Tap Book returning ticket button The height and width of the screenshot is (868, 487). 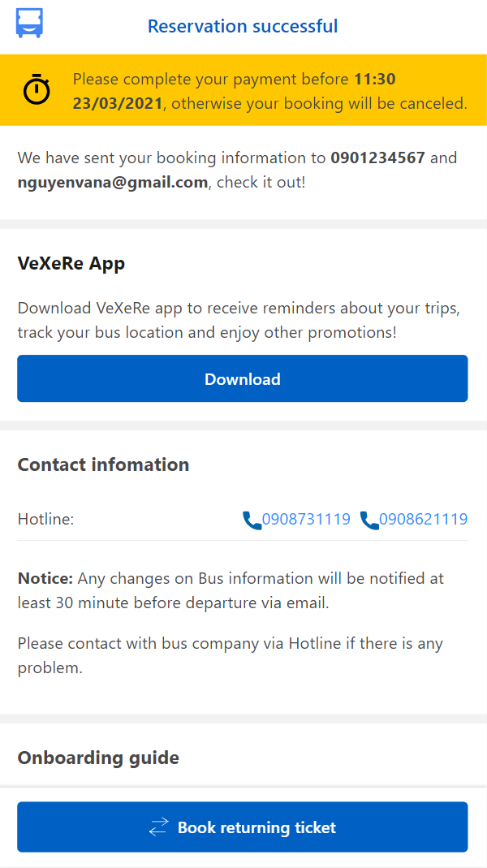pyautogui.click(x=243, y=827)
